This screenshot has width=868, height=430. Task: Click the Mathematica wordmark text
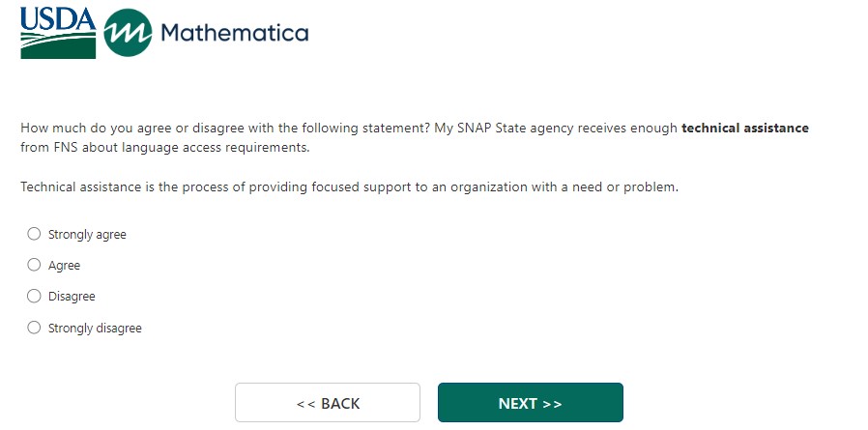pos(235,34)
